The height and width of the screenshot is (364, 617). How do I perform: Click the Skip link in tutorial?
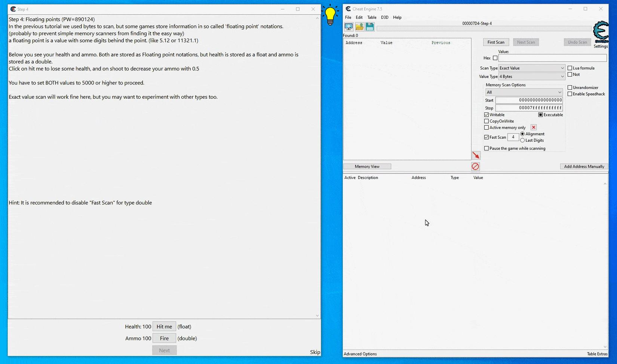pyautogui.click(x=315, y=352)
